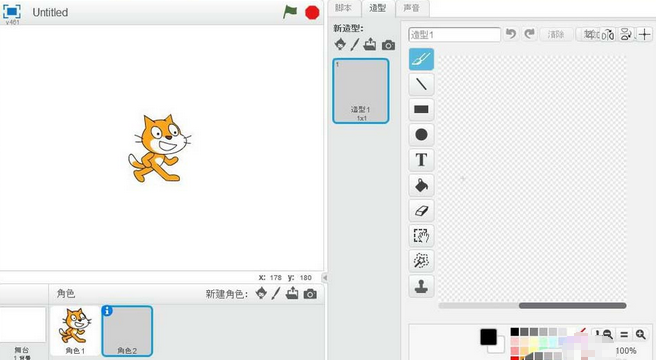Click the 新建角色: label
The width and height of the screenshot is (656, 360).
click(x=227, y=294)
